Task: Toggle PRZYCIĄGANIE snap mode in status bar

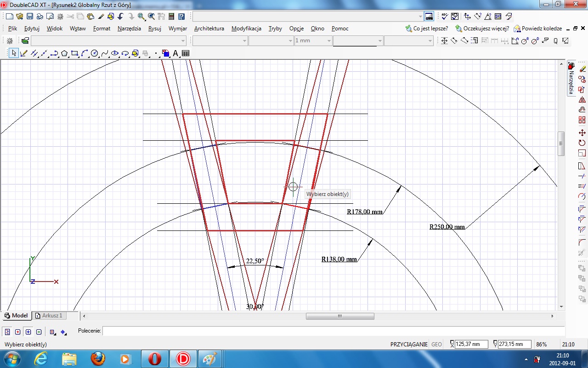Action: (x=408, y=344)
